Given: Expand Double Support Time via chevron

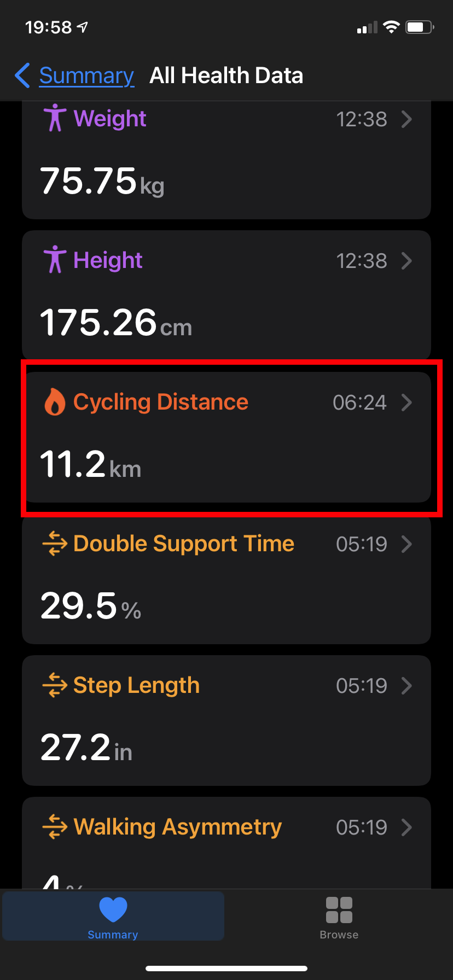Looking at the screenshot, I should (406, 544).
